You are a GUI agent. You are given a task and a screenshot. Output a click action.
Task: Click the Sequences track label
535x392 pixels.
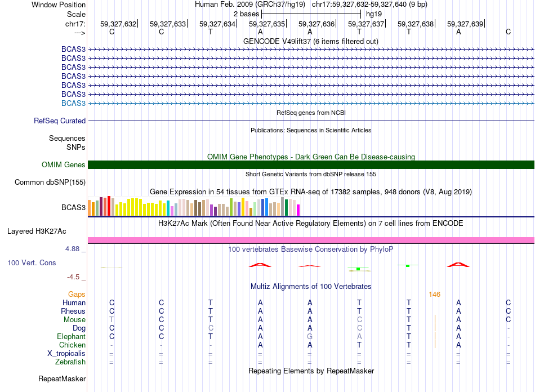click(67, 138)
